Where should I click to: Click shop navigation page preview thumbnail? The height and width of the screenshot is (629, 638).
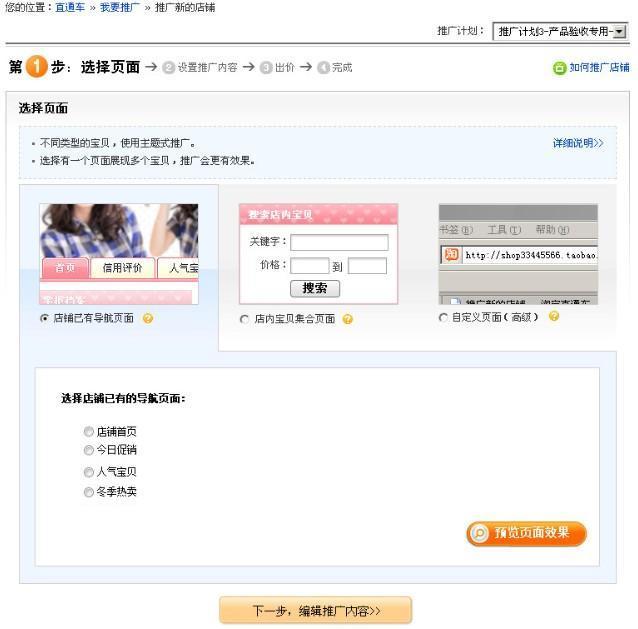click(x=119, y=254)
